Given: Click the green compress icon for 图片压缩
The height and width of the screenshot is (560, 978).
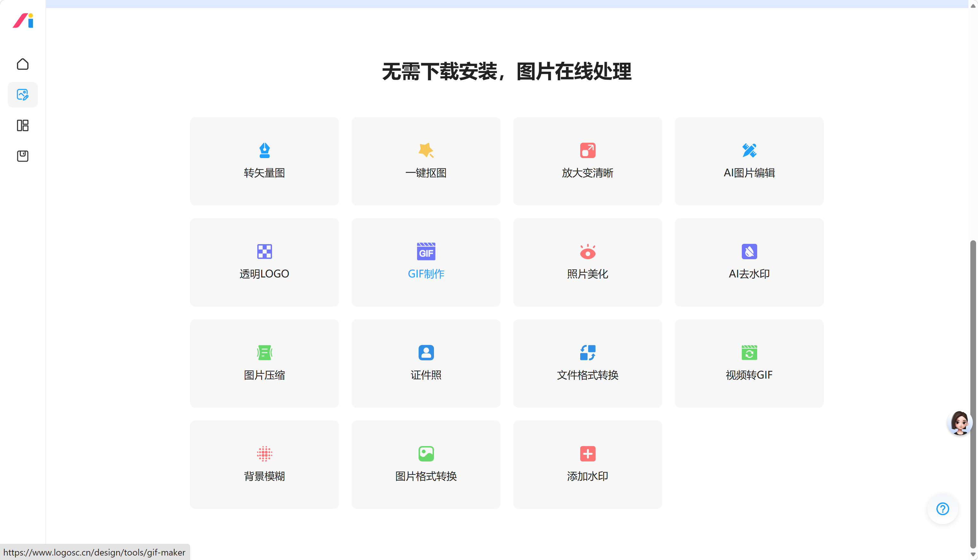Looking at the screenshot, I should click(x=265, y=352).
